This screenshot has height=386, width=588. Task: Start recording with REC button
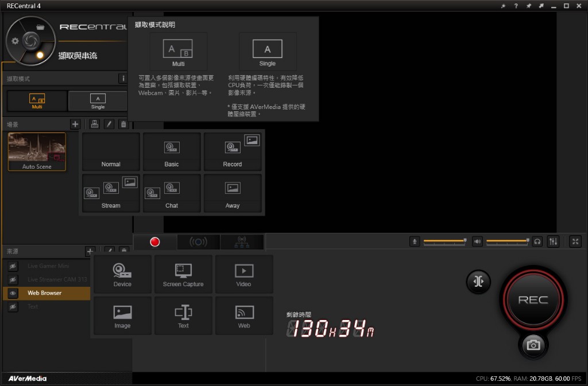tap(533, 299)
